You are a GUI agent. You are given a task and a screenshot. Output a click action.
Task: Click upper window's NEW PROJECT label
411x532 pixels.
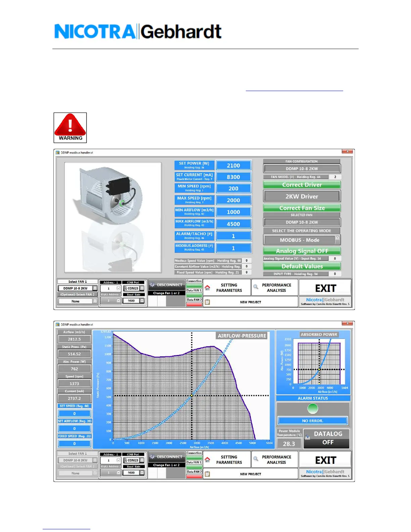point(250,302)
